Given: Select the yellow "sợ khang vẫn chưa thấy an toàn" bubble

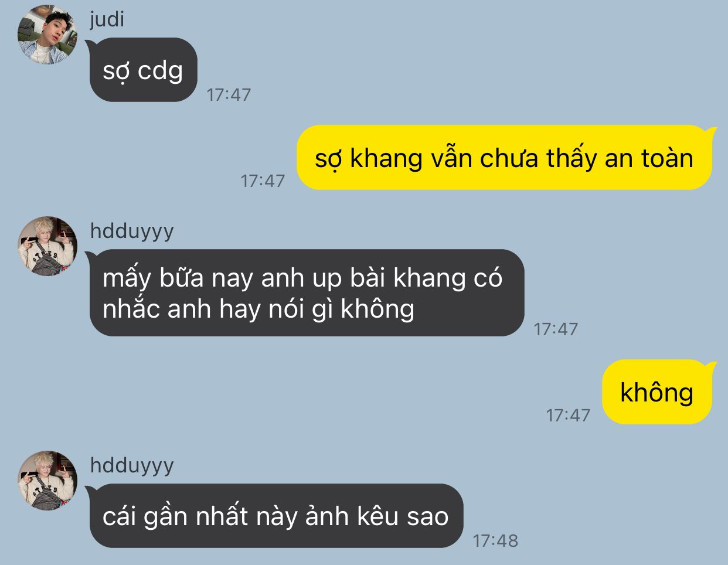Looking at the screenshot, I should point(504,158).
